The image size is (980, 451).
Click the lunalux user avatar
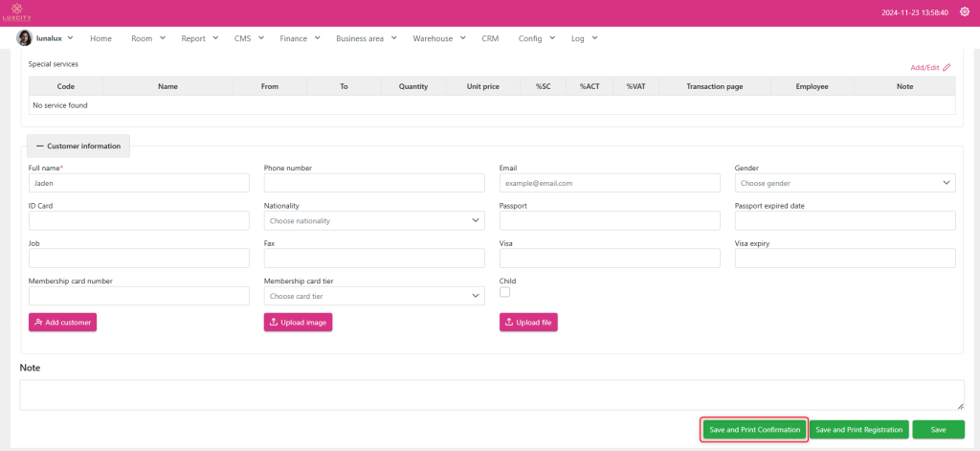coord(24,38)
